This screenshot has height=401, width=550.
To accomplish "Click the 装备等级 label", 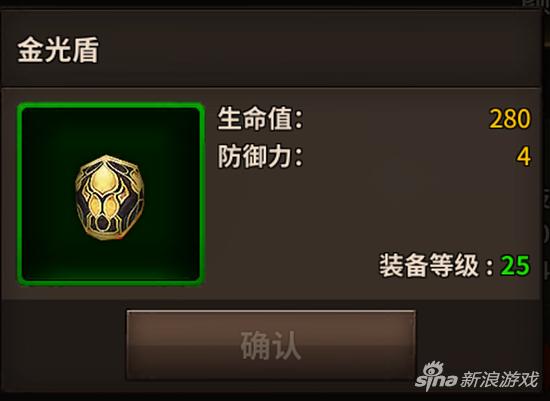I will tap(429, 266).
